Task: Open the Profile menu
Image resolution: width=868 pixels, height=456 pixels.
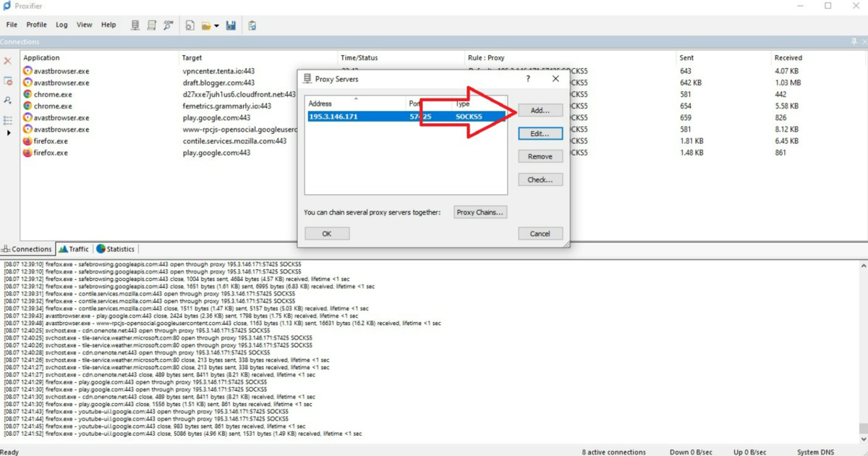Action: coord(36,24)
